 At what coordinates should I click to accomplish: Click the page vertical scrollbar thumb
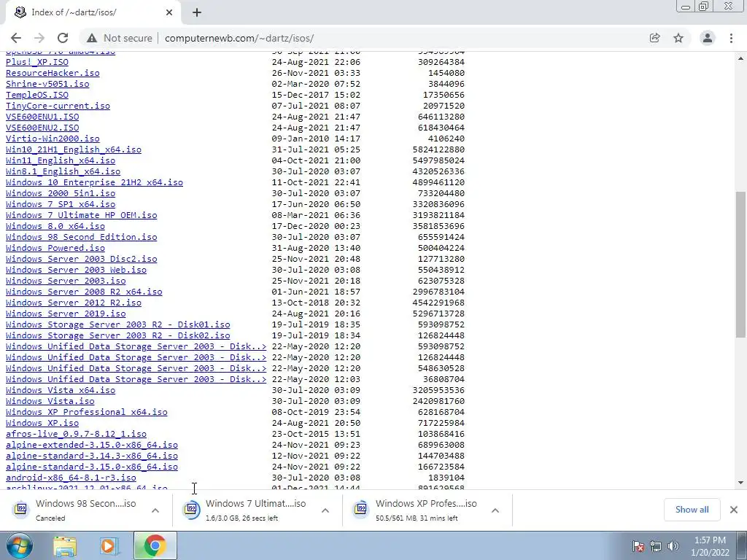point(740,264)
